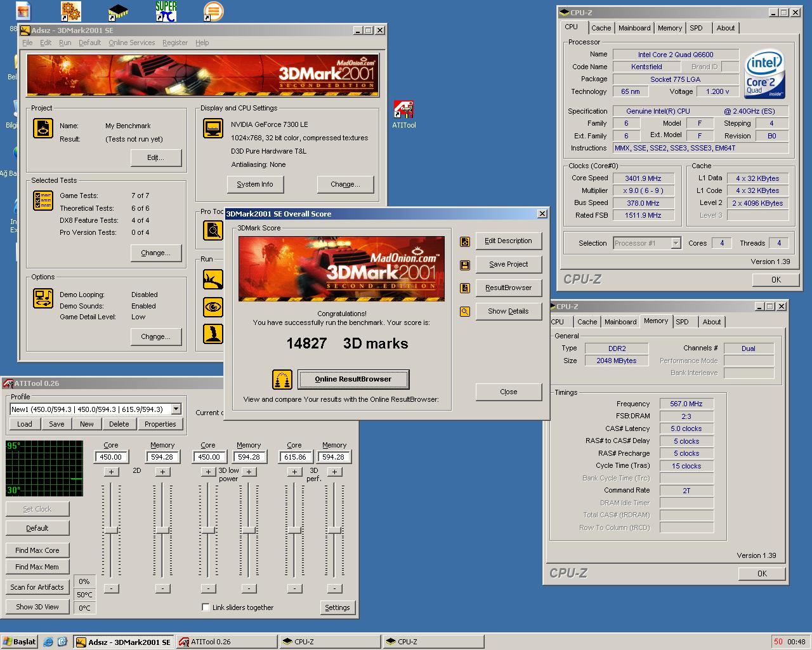Viewport: 812px width, 650px height.
Task: Click the Show Details magnifier icon
Action: coord(465,312)
